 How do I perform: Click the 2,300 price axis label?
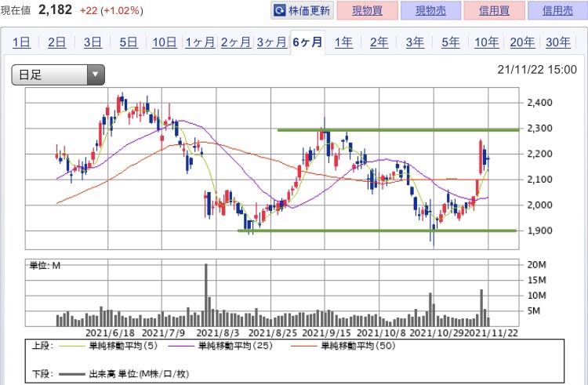[540, 129]
